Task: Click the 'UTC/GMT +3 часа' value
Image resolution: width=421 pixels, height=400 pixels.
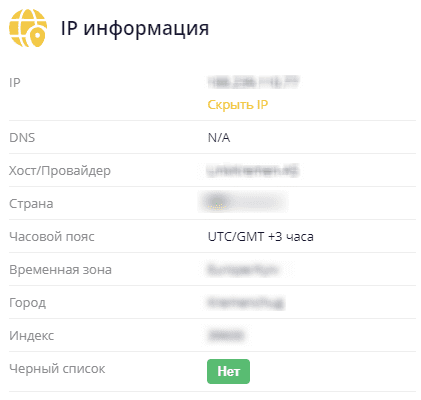Action: (x=260, y=237)
